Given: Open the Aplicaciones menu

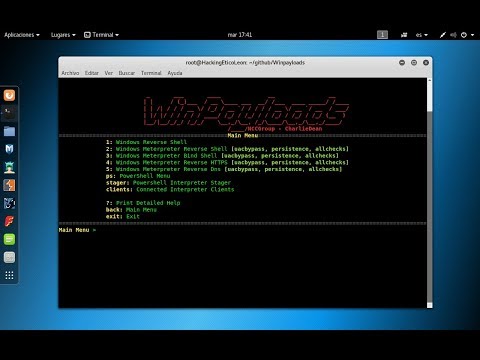Looking at the screenshot, I should coord(22,35).
